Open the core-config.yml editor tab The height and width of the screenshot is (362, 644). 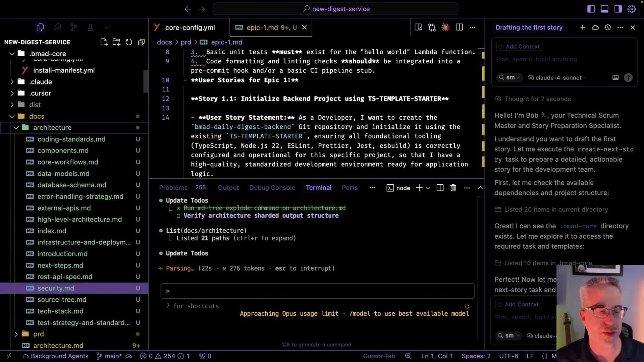pos(190,27)
